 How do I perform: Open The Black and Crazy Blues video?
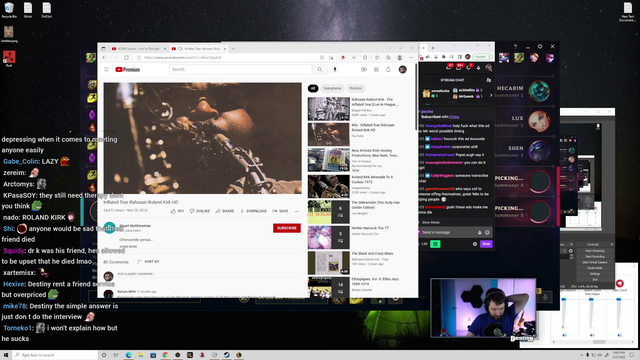point(329,262)
